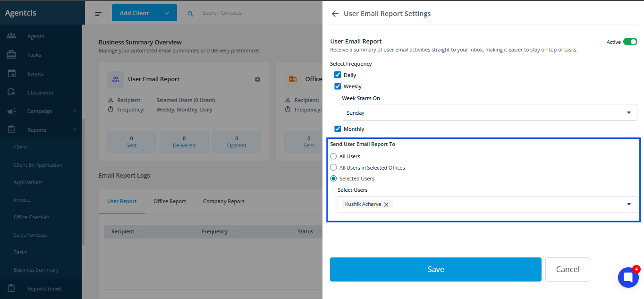Select the All Users radio option
This screenshot has height=299, width=644.
(334, 156)
